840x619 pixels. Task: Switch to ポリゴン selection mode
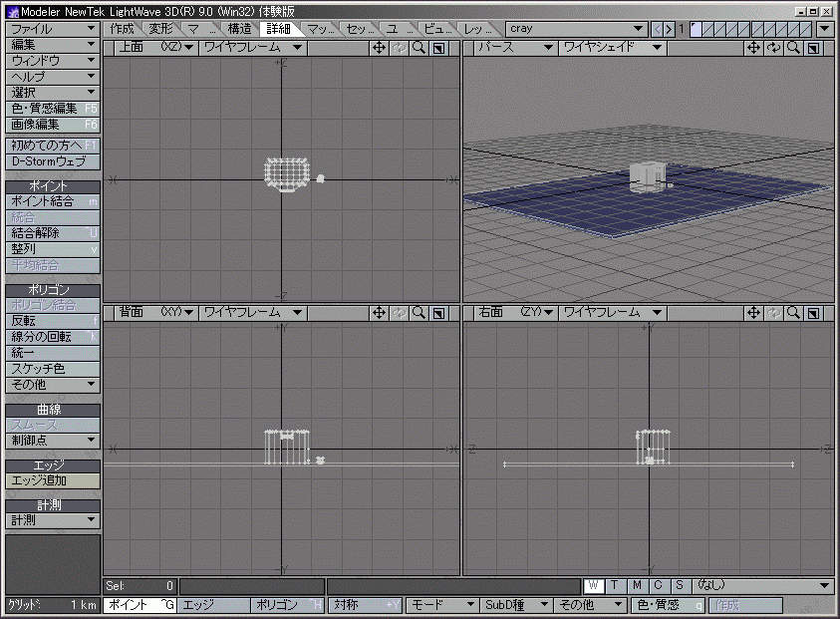click(288, 605)
